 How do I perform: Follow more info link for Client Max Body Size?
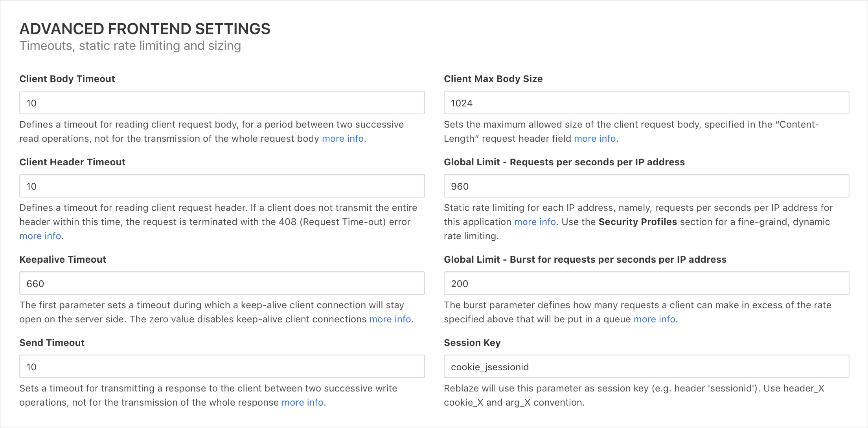pos(594,139)
